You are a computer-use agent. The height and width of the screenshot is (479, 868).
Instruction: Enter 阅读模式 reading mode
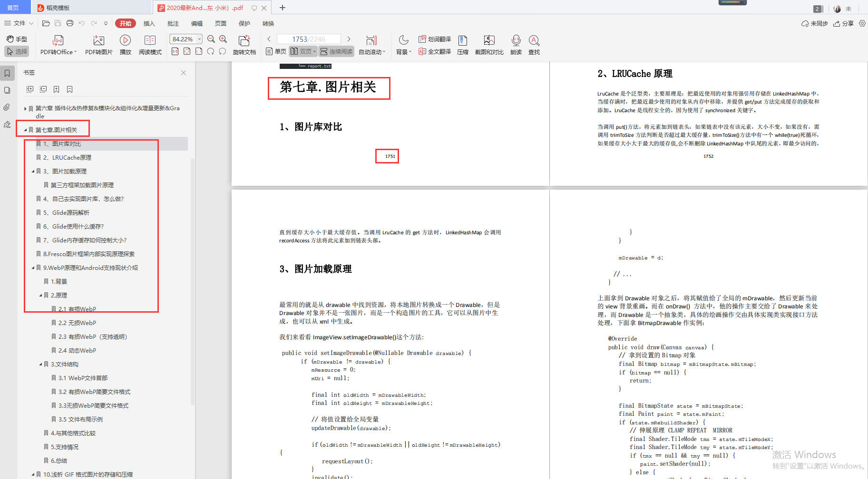(x=150, y=45)
